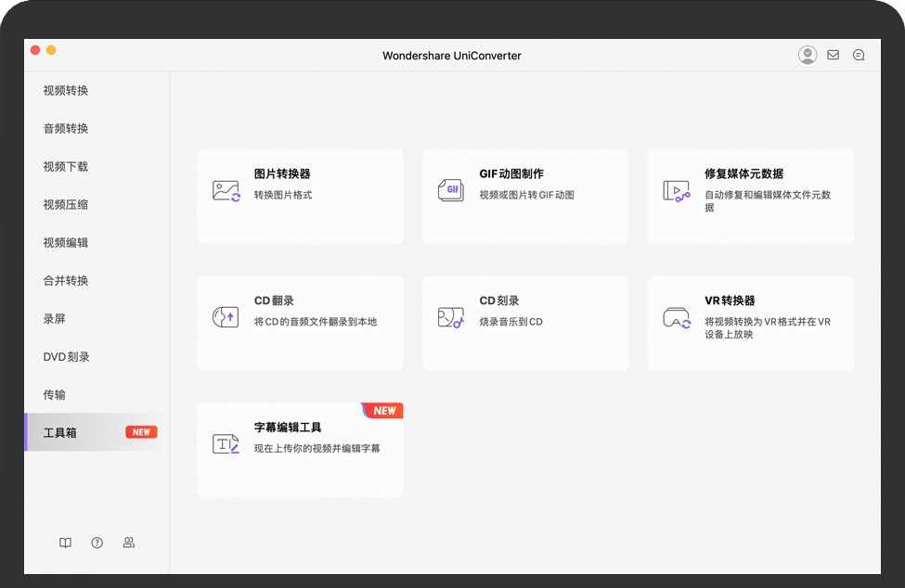This screenshot has width=905, height=588.
Task: Switch to the 视频转换 sidebar tab
Action: [x=66, y=91]
